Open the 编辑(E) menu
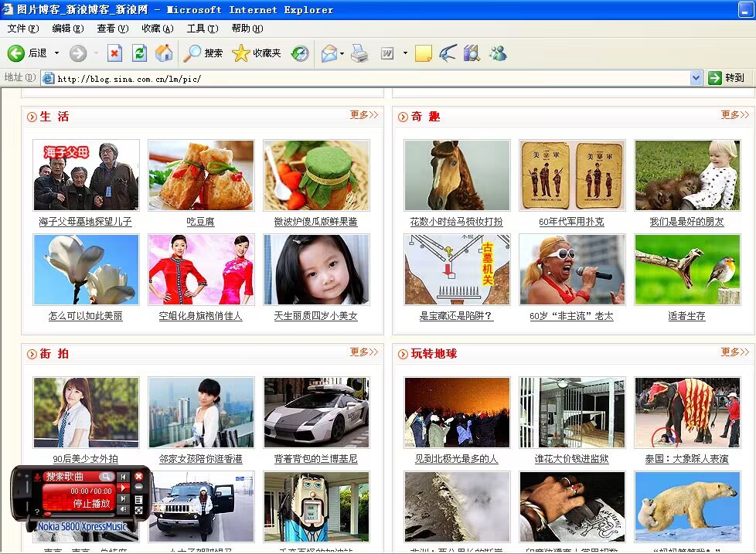The width and height of the screenshot is (756, 554). click(x=68, y=29)
